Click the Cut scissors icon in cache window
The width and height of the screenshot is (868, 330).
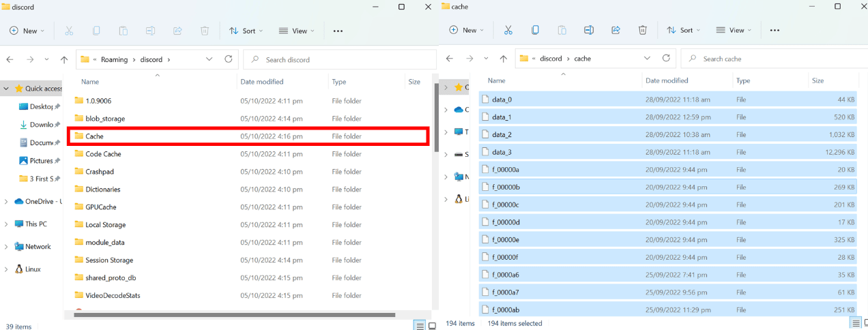tap(508, 30)
